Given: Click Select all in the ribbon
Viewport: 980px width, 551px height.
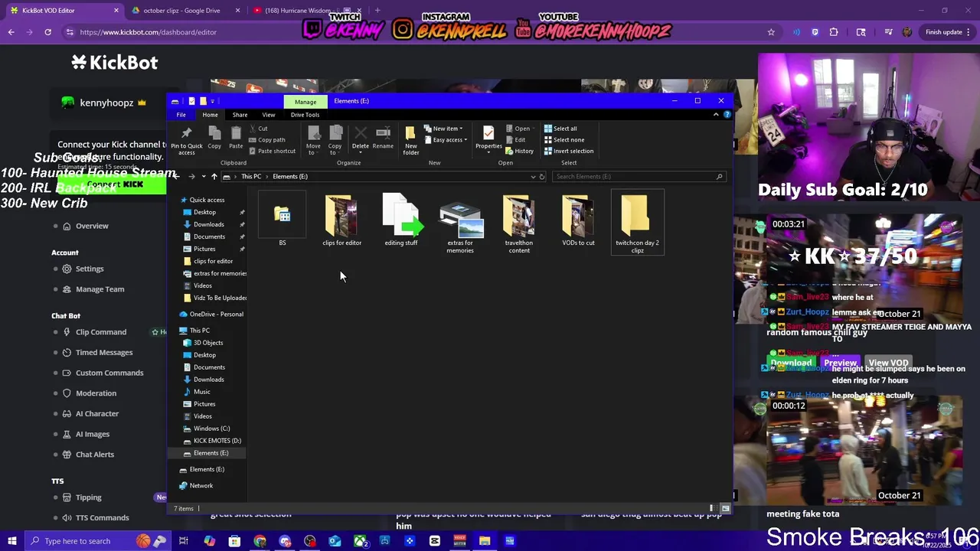Looking at the screenshot, I should coord(560,129).
